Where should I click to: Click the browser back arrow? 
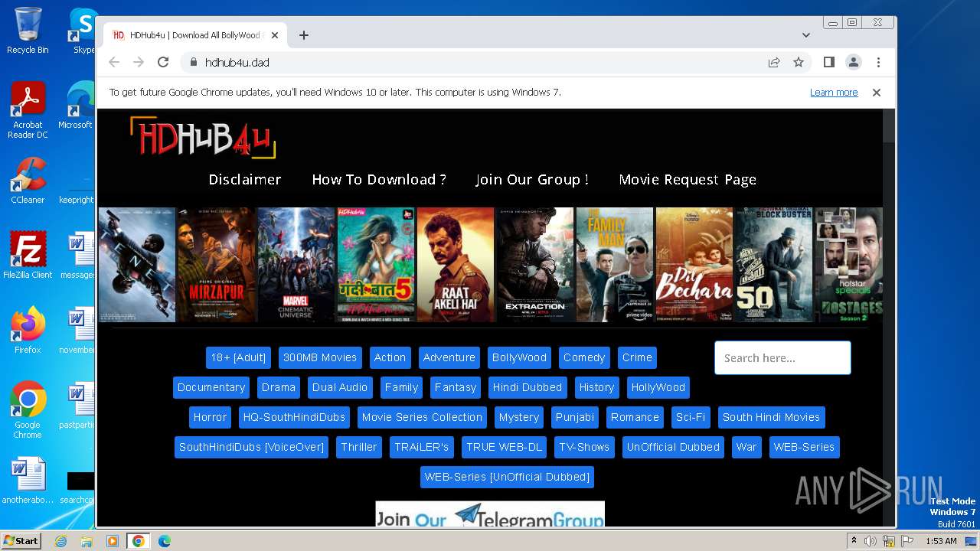pos(114,62)
